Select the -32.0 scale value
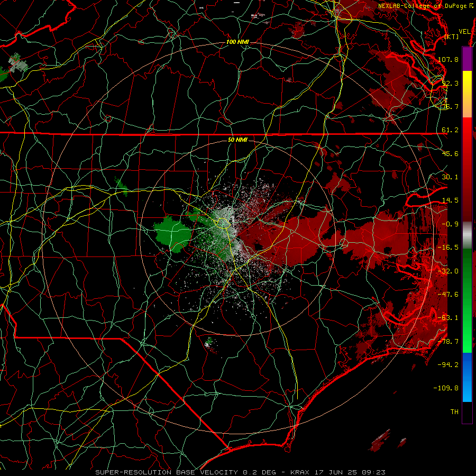Screen dimensions: 476x476 click(x=448, y=271)
